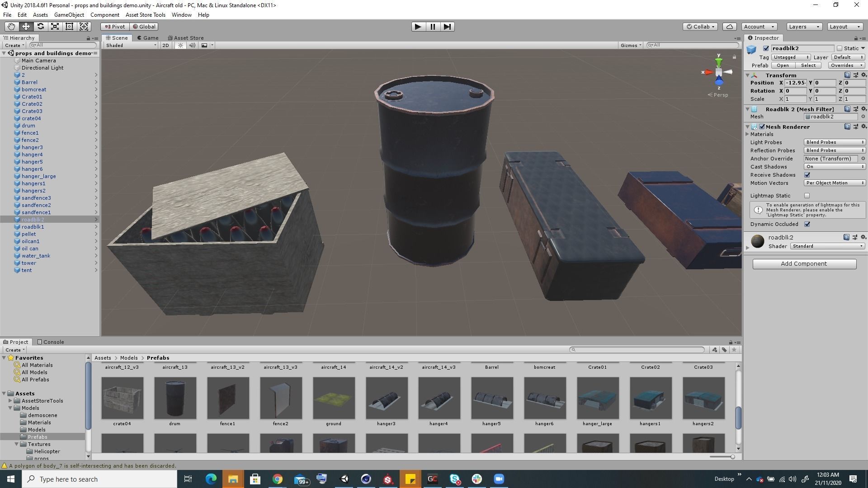Image resolution: width=868 pixels, height=488 pixels.
Task: Open the GameObject menu
Action: coord(69,15)
